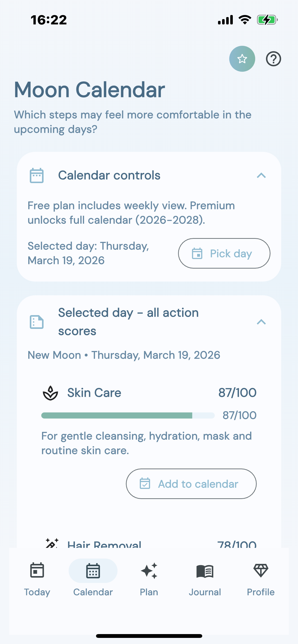Open the help question mark icon
The image size is (298, 644).
pyautogui.click(x=273, y=59)
